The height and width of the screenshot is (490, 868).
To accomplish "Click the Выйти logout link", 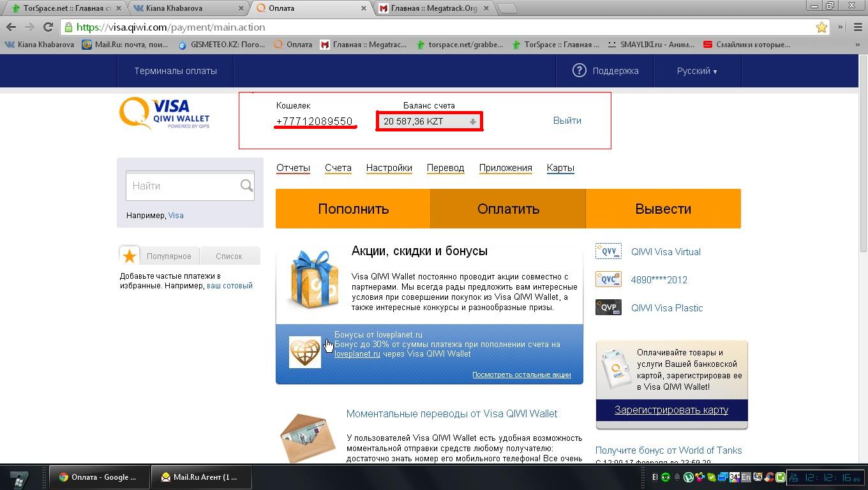I will click(x=567, y=121).
